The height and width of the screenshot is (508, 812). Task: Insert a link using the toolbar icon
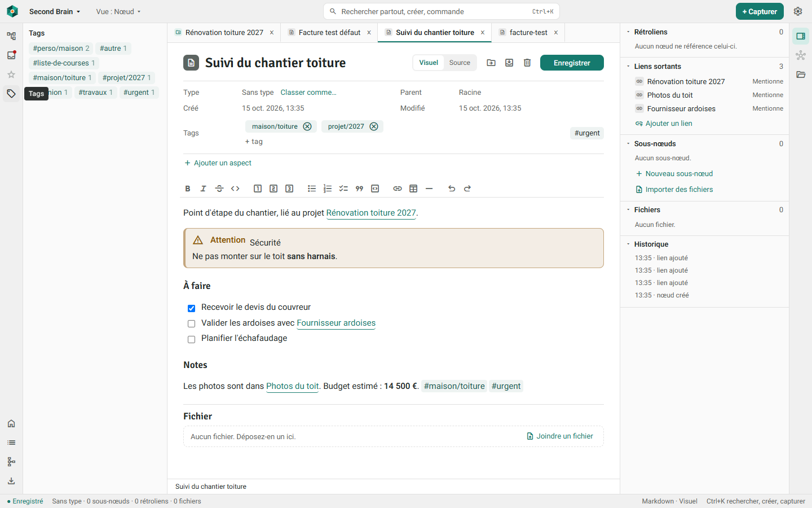coord(398,189)
